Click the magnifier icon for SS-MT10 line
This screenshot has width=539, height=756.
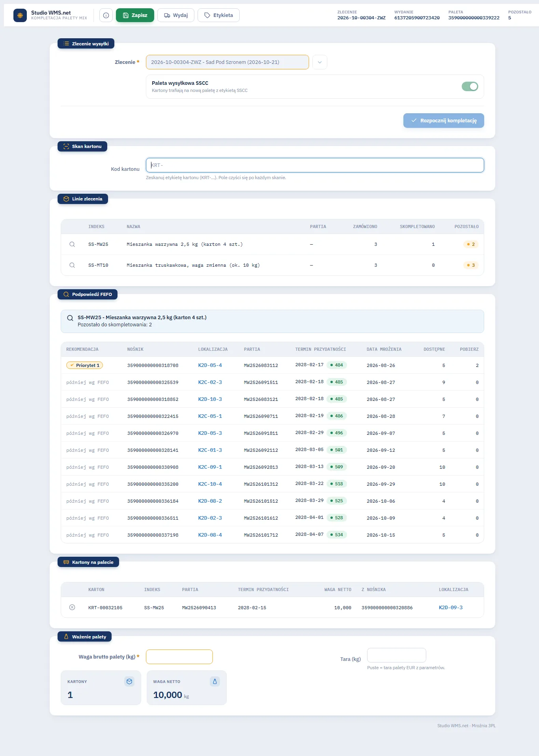72,265
